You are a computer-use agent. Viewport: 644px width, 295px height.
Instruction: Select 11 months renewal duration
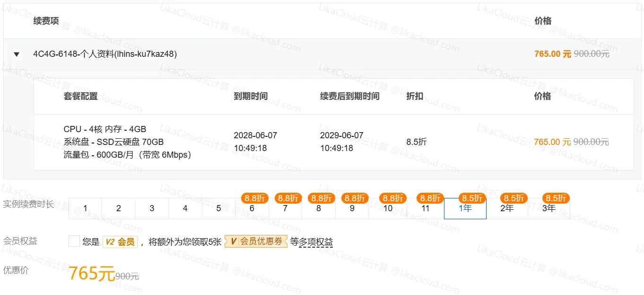point(425,208)
